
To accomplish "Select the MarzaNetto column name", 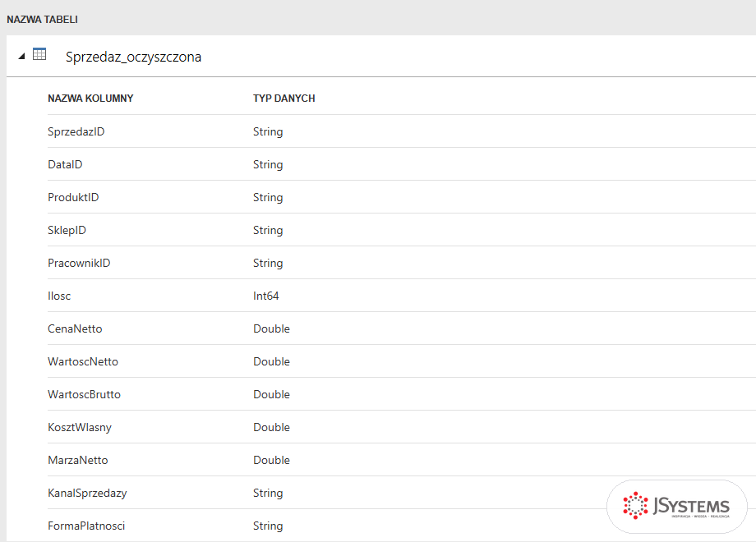I will click(x=78, y=460).
